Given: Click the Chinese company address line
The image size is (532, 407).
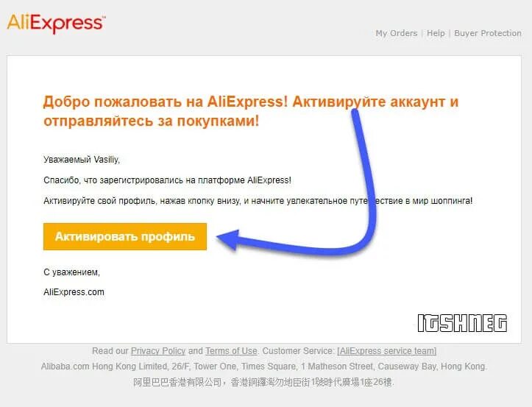Looking at the screenshot, I should (263, 383).
